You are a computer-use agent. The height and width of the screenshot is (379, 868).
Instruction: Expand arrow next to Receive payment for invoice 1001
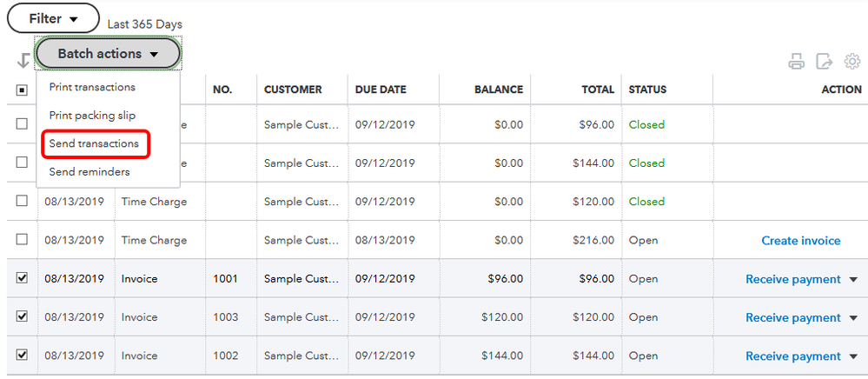tap(853, 280)
